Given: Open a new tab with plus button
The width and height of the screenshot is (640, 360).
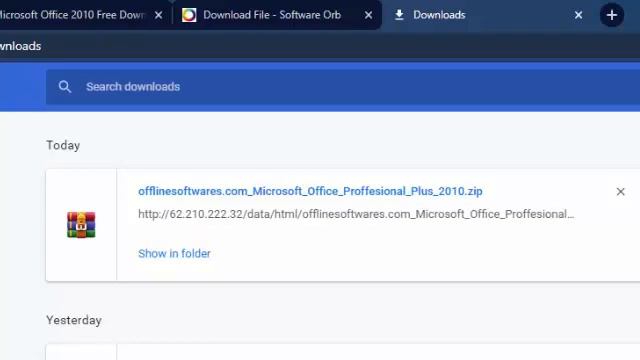Looking at the screenshot, I should point(611,16).
